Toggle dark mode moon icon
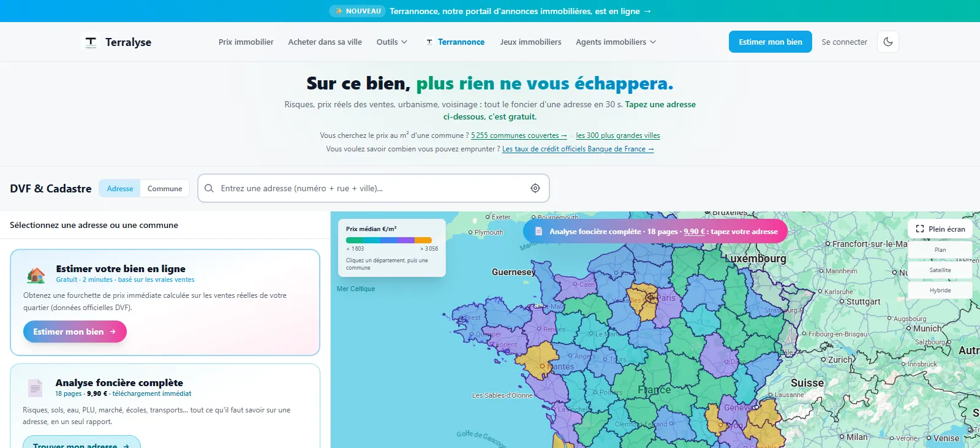 (888, 42)
